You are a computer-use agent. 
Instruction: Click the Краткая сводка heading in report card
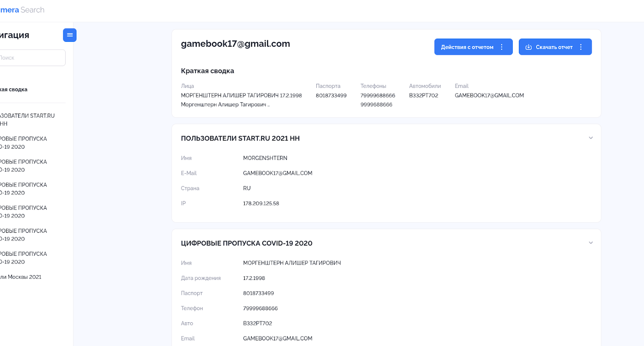coord(207,71)
